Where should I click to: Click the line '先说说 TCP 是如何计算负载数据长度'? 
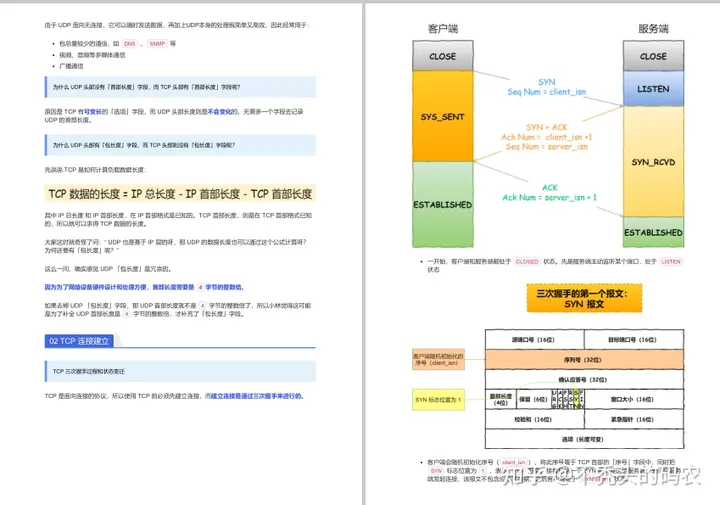[95, 170]
